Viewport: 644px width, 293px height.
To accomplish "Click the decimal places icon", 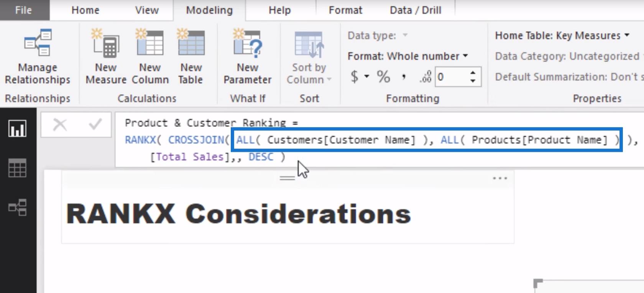I will point(426,77).
